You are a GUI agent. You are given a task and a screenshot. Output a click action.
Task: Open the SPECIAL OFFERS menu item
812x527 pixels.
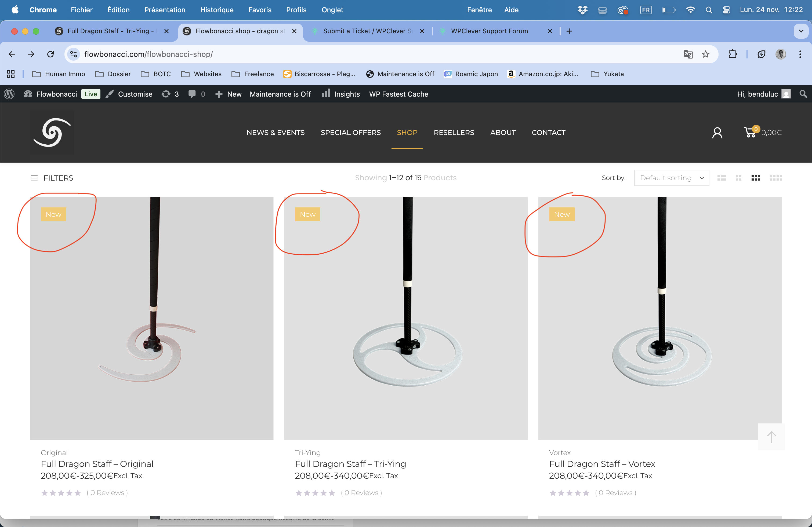pyautogui.click(x=350, y=133)
